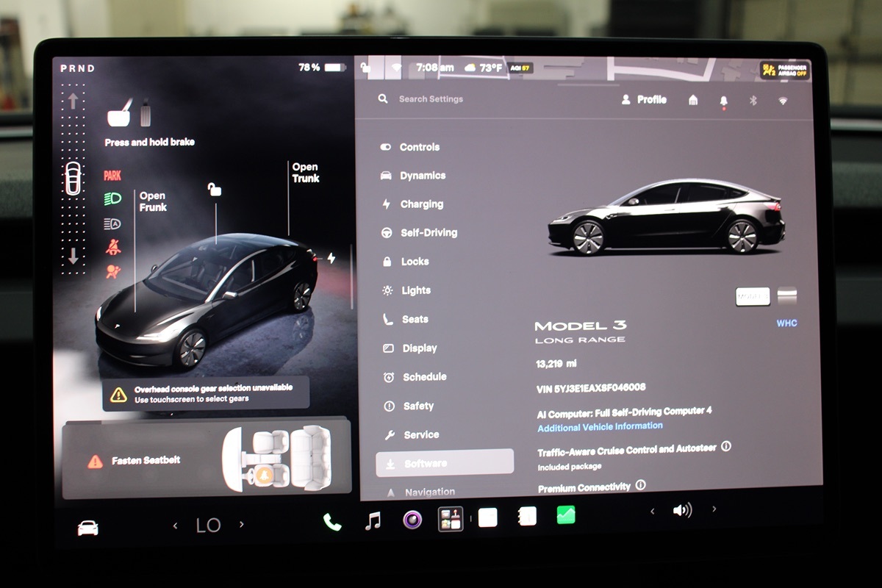
Task: Tap the seat heater icon on seat map
Action: coord(263,475)
